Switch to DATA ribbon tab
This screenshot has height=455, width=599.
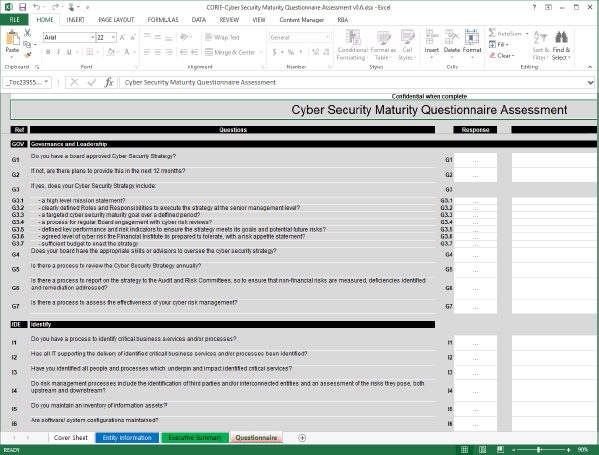199,19
